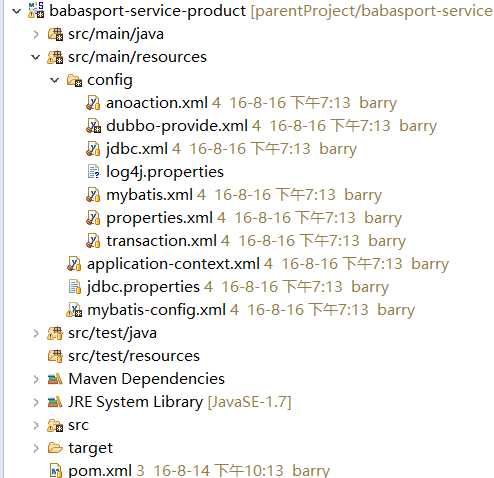Select the src/test/resources folder
The image size is (494, 478).
pyautogui.click(x=134, y=356)
